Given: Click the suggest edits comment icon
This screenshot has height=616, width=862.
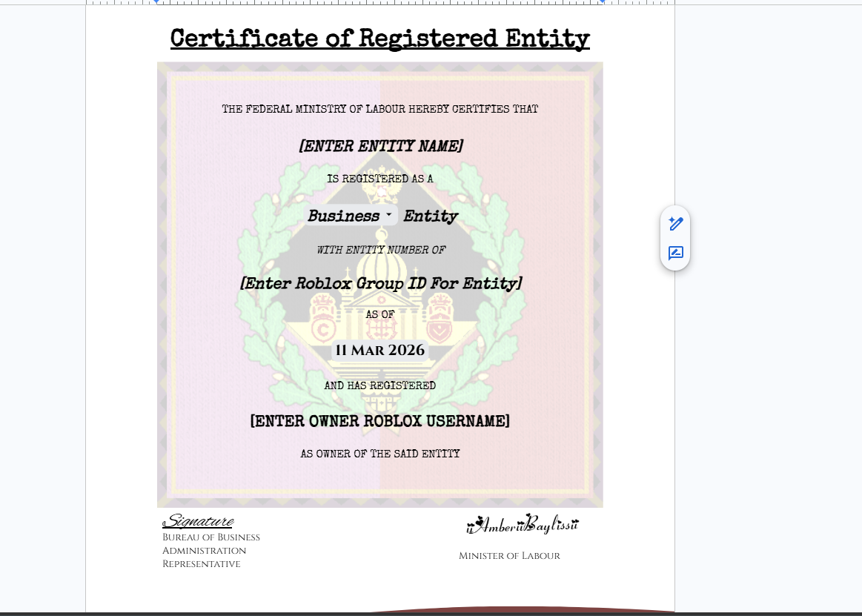Looking at the screenshot, I should (675, 254).
